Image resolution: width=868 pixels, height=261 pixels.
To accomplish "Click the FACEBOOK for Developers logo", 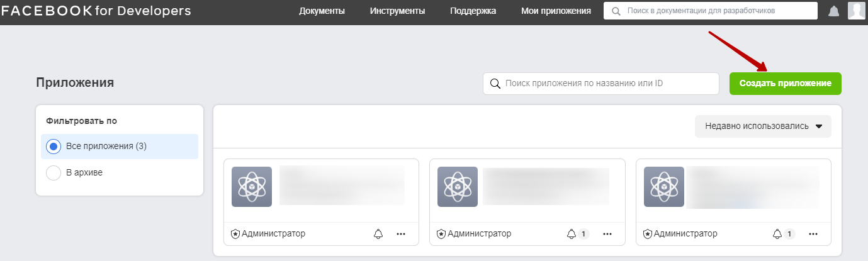I will pos(96,11).
